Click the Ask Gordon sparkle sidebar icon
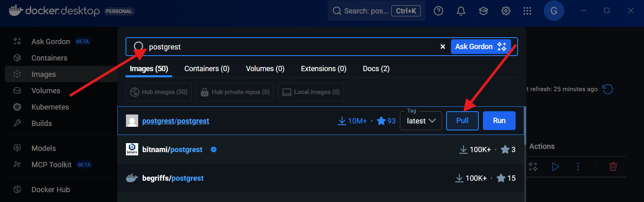The width and height of the screenshot is (644, 202). [17, 41]
